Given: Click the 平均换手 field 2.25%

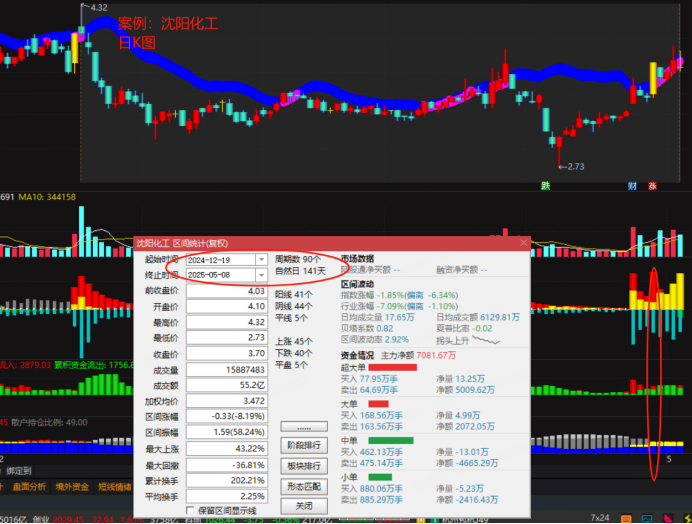Looking at the screenshot, I should tap(227, 496).
